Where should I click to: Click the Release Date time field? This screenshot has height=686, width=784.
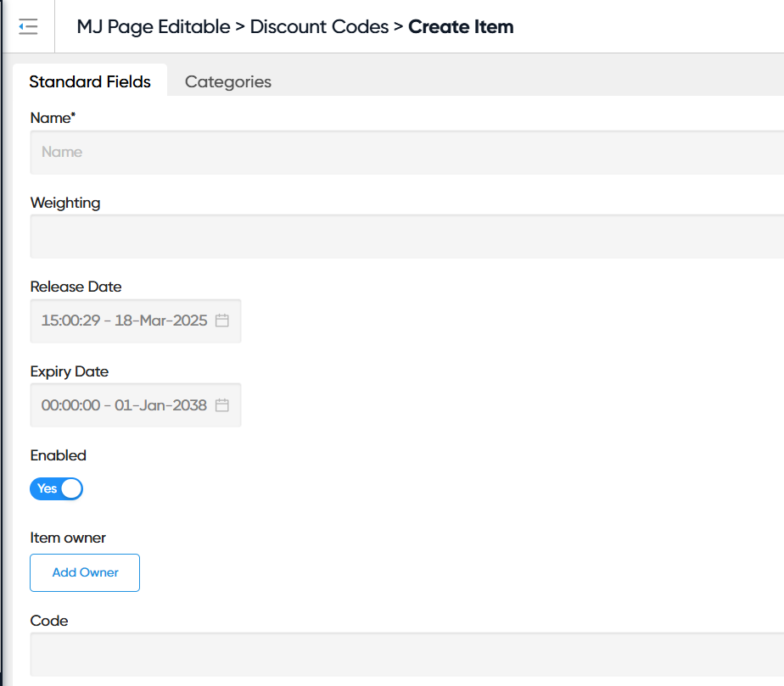click(x=124, y=321)
